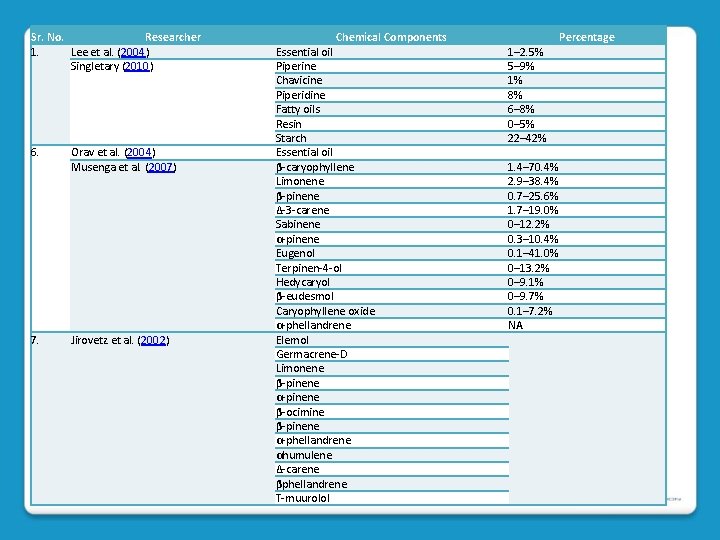Click the '0–9.1%' percentage for Hedycaryol
Screen dimensions: 720x540
[525, 282]
